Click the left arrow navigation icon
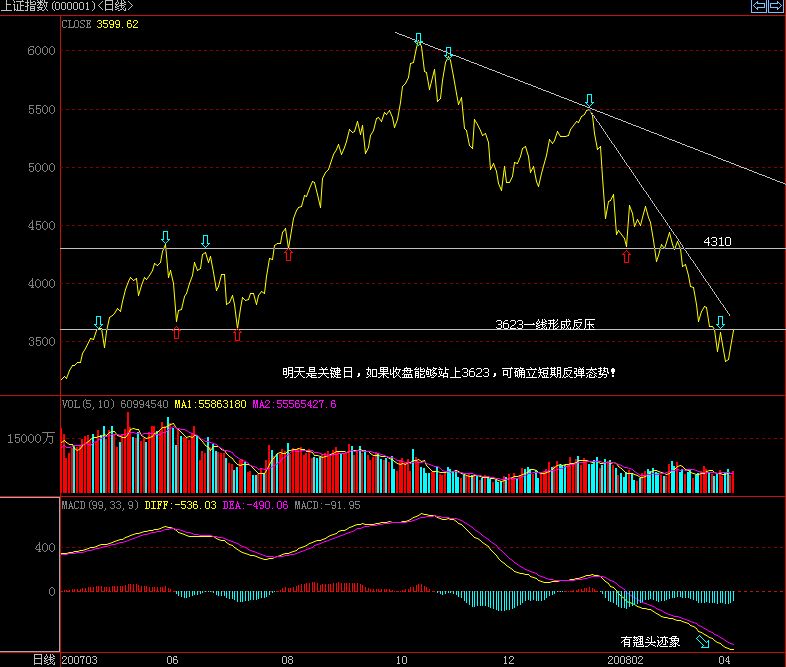Image resolution: width=786 pixels, height=667 pixels. pos(759,6)
